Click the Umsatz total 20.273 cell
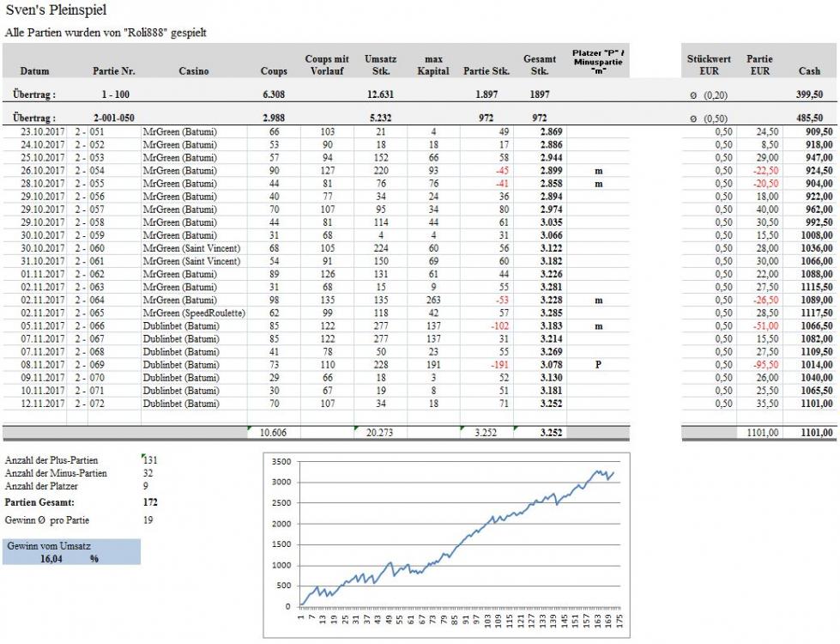Screen dimensions: 840x644 (x=379, y=433)
